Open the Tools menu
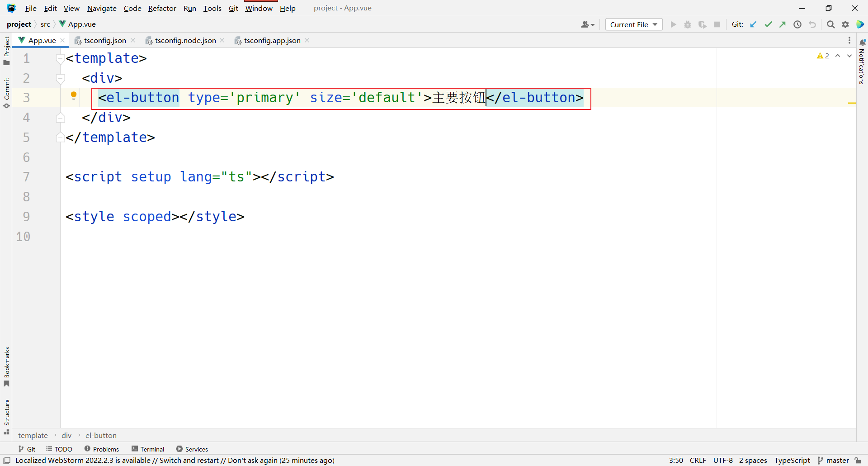The height and width of the screenshot is (466, 868). [x=212, y=8]
